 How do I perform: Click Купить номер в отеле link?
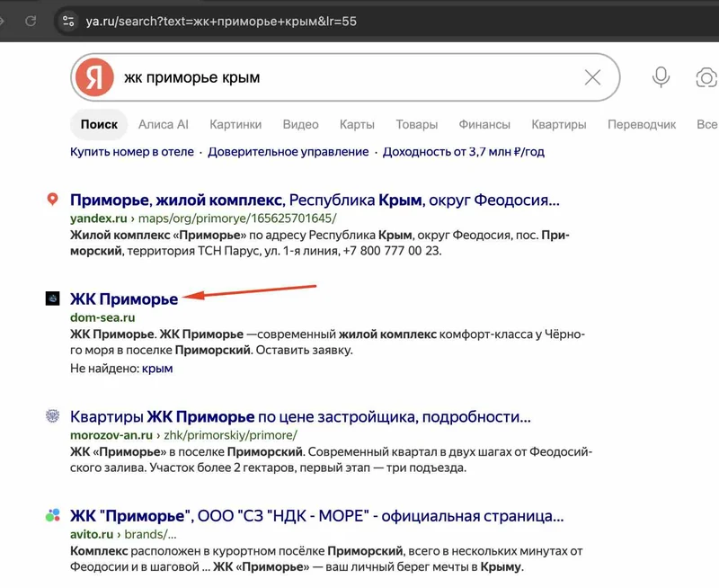132,152
